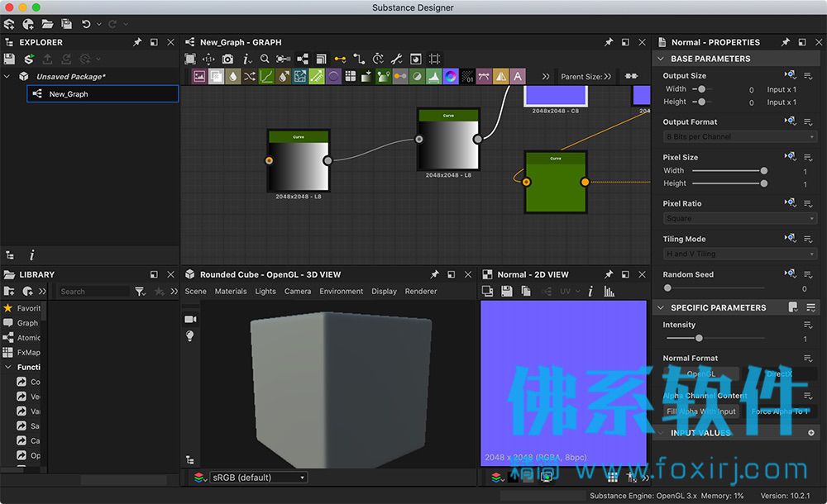Select DirectX normal format

click(780, 373)
